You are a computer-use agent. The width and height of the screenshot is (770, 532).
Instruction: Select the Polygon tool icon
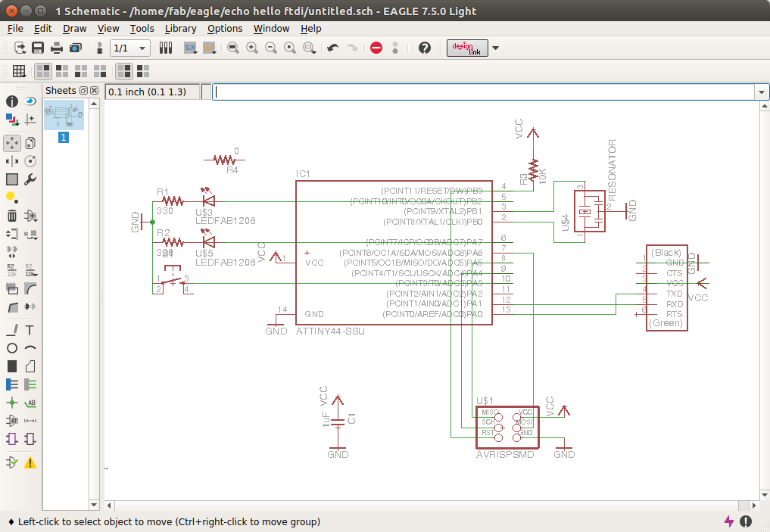[30, 366]
